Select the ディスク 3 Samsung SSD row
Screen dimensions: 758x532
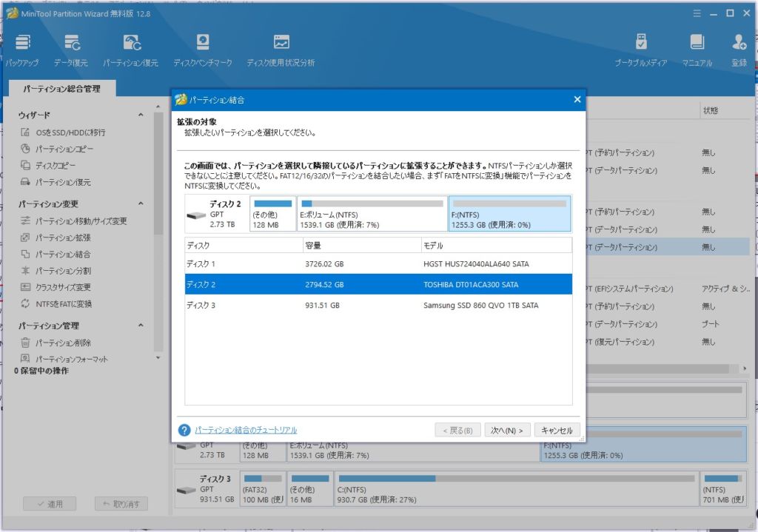click(378, 305)
